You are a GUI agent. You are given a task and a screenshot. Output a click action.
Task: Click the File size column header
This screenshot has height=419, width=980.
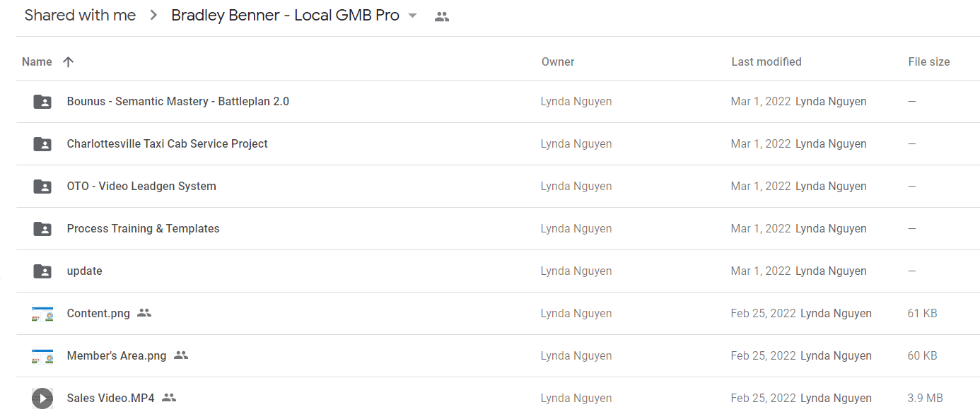(929, 62)
